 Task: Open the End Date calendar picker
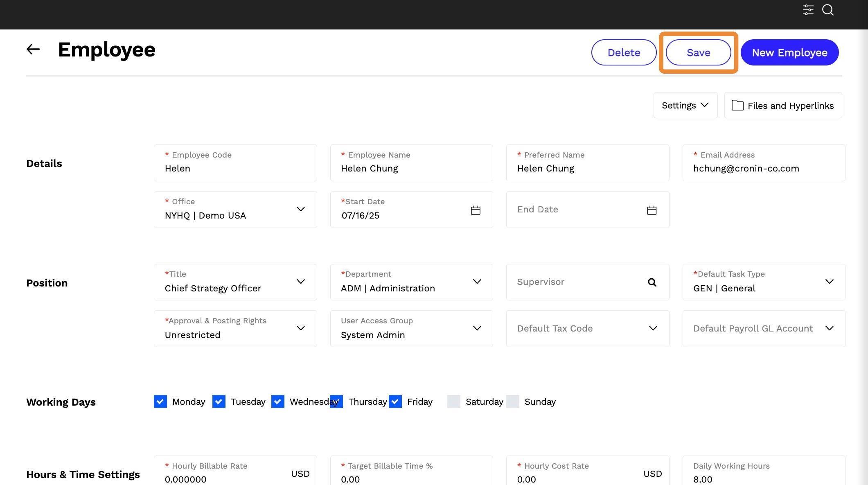(652, 210)
